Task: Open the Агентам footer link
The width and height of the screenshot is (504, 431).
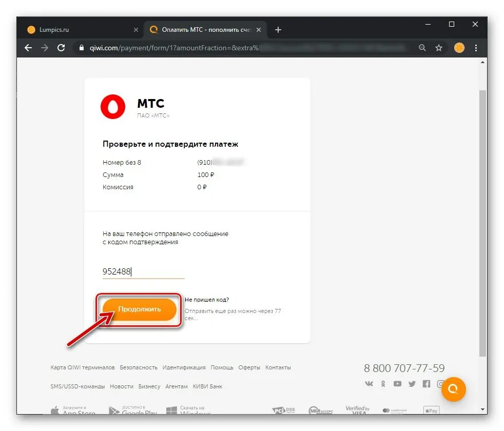Action: (177, 386)
